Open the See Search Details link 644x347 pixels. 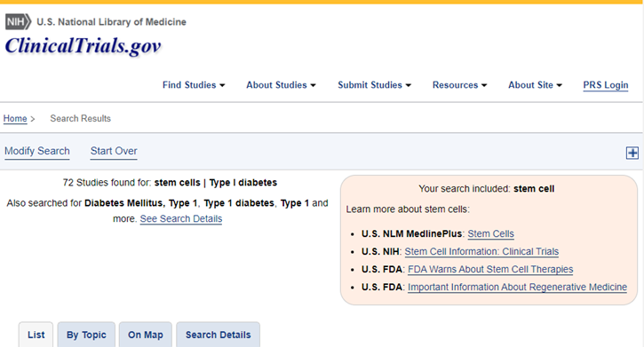[x=180, y=218]
